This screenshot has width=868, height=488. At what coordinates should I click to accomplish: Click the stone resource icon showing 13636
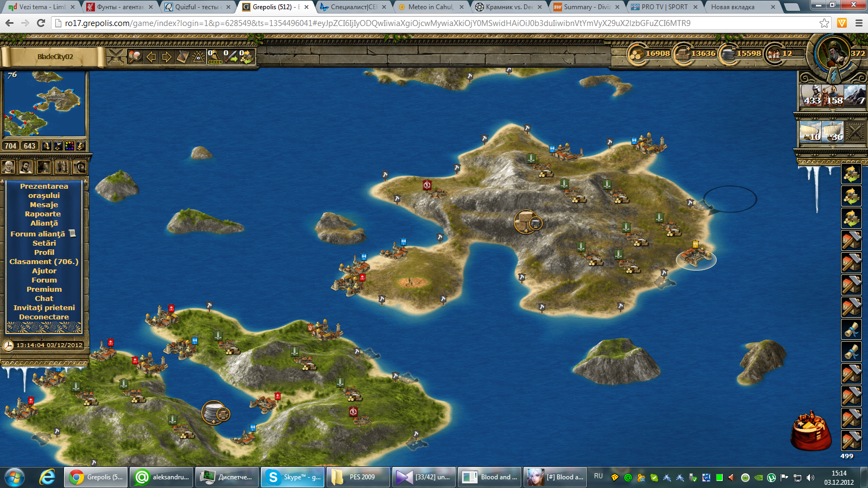[x=682, y=54]
